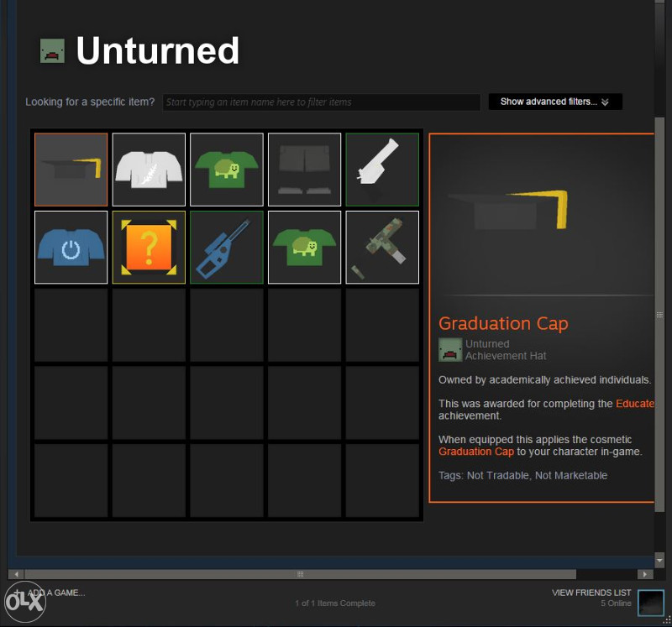Click the Graduation Cap heading in details
Image resolution: width=672 pixels, height=627 pixels.
click(x=503, y=323)
